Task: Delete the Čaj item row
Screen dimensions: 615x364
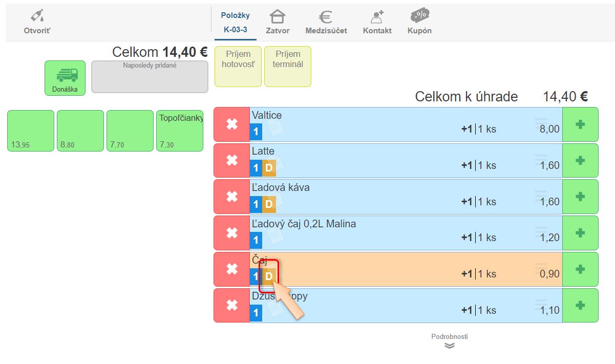Action: pyautogui.click(x=231, y=269)
